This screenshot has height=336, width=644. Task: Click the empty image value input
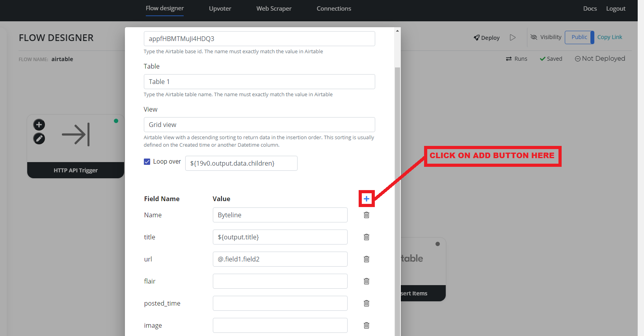pyautogui.click(x=280, y=325)
